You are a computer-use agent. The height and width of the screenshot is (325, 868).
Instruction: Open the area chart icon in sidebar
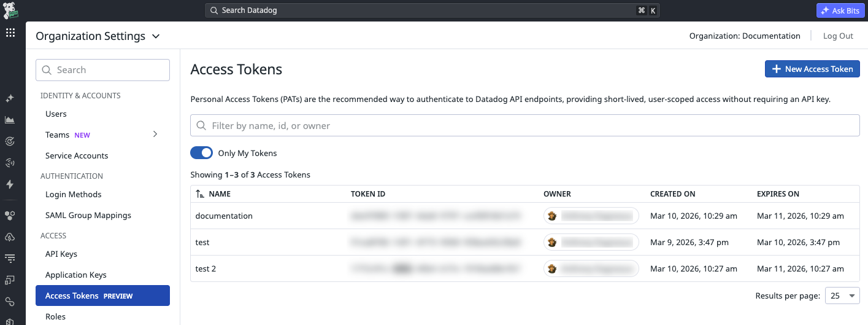coord(10,120)
